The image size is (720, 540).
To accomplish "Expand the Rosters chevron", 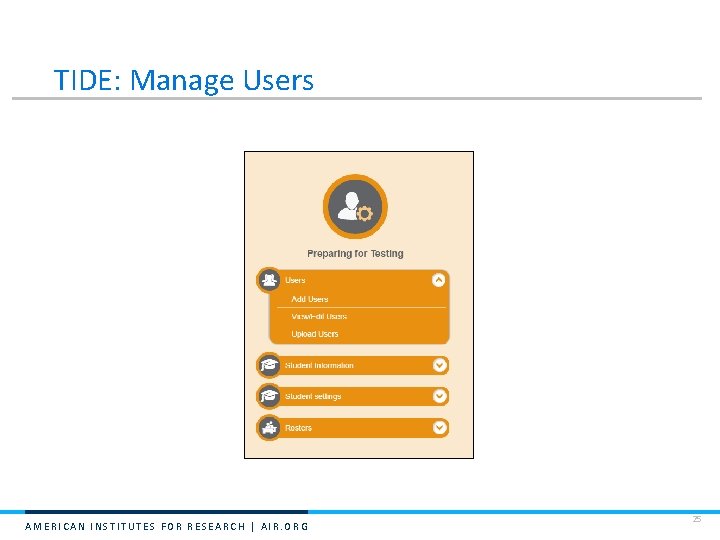I will (x=439, y=428).
